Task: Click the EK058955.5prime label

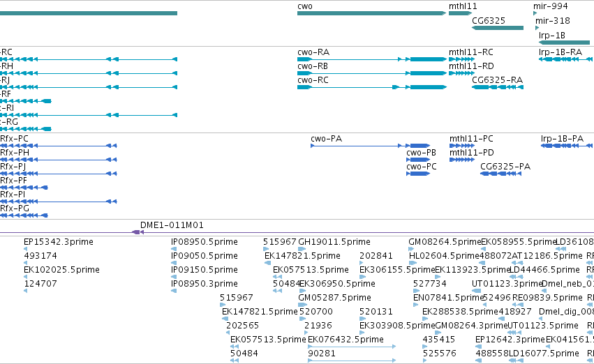Action: click(518, 242)
